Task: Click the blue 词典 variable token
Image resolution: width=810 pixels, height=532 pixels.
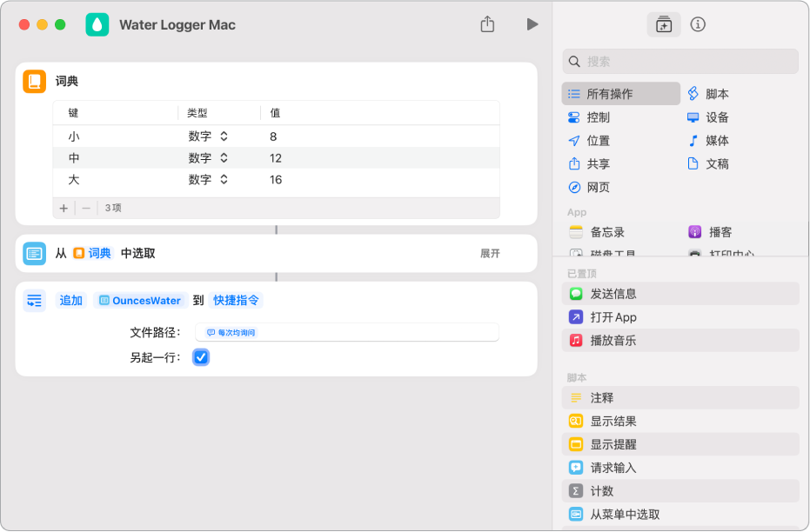Action: point(93,253)
